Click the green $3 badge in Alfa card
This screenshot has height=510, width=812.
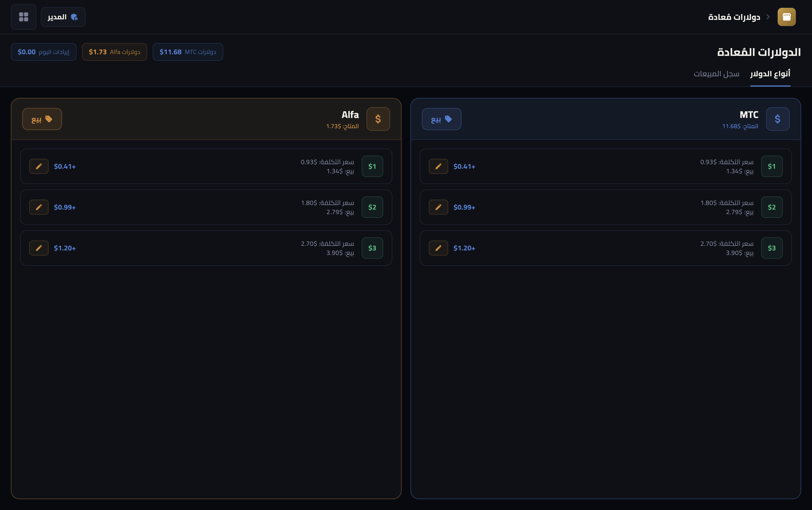pyautogui.click(x=372, y=248)
